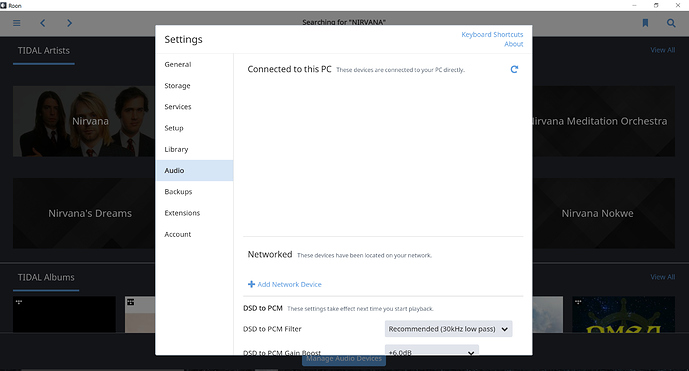The height and width of the screenshot is (371, 689).
Task: Open Services settings section
Action: pos(195,107)
